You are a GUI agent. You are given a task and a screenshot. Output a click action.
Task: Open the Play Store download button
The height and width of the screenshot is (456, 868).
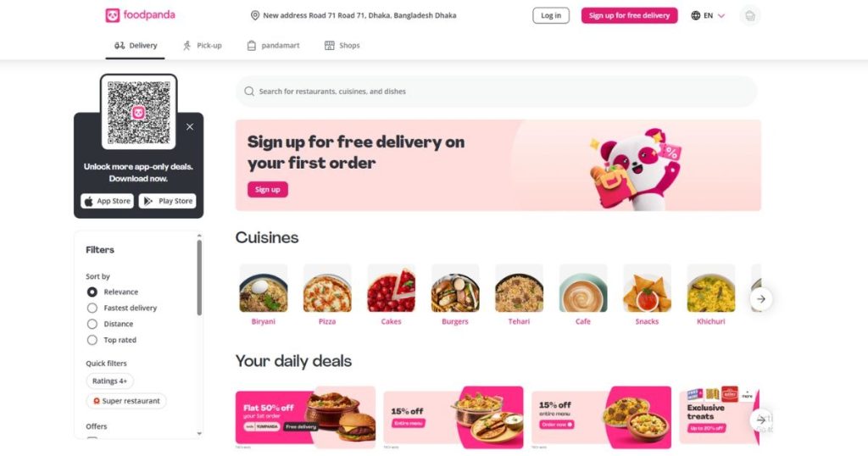168,201
